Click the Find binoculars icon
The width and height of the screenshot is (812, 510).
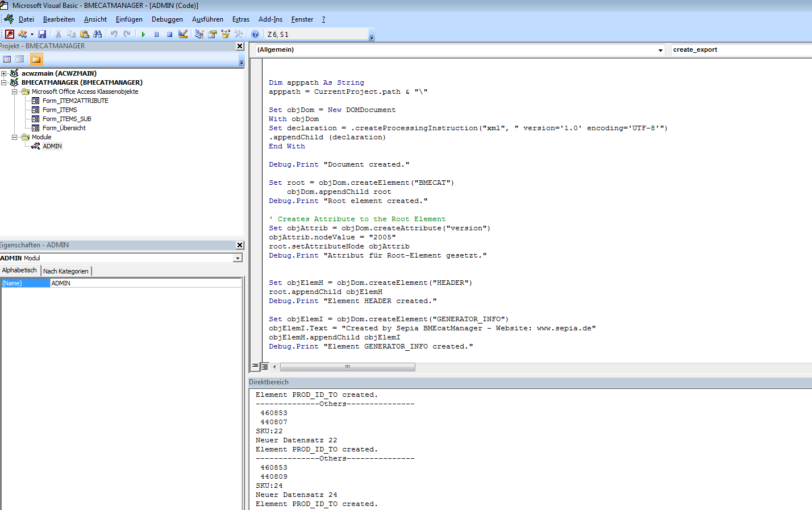click(98, 34)
